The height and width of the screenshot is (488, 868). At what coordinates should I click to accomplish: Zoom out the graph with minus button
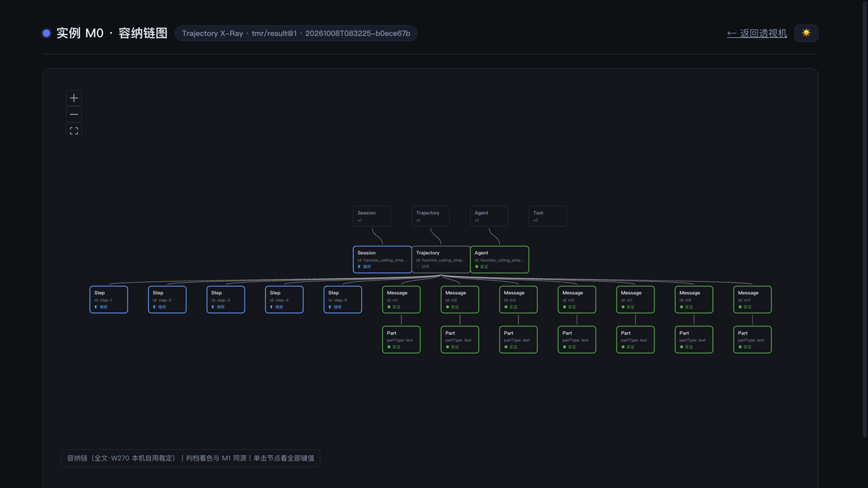[x=74, y=114]
